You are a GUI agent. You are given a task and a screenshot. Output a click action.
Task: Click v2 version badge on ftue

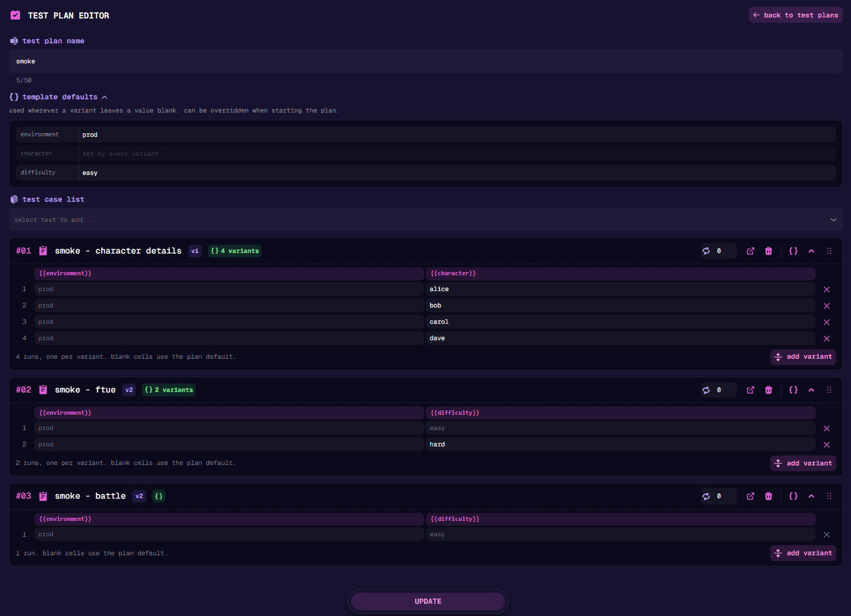point(129,390)
